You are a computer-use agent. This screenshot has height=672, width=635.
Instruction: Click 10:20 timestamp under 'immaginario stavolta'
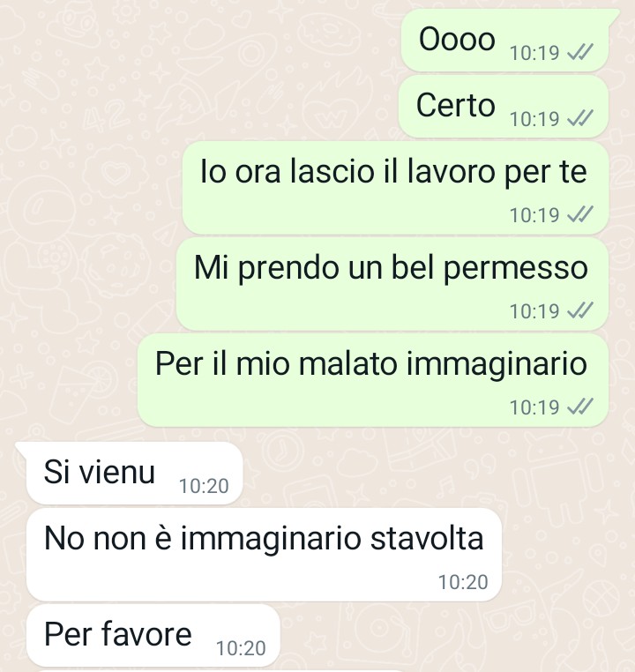click(x=463, y=582)
